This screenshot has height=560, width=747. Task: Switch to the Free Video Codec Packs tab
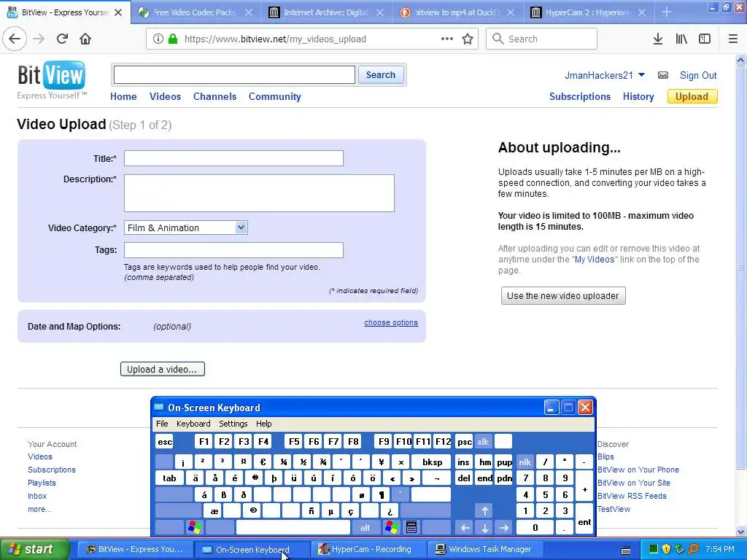194,12
